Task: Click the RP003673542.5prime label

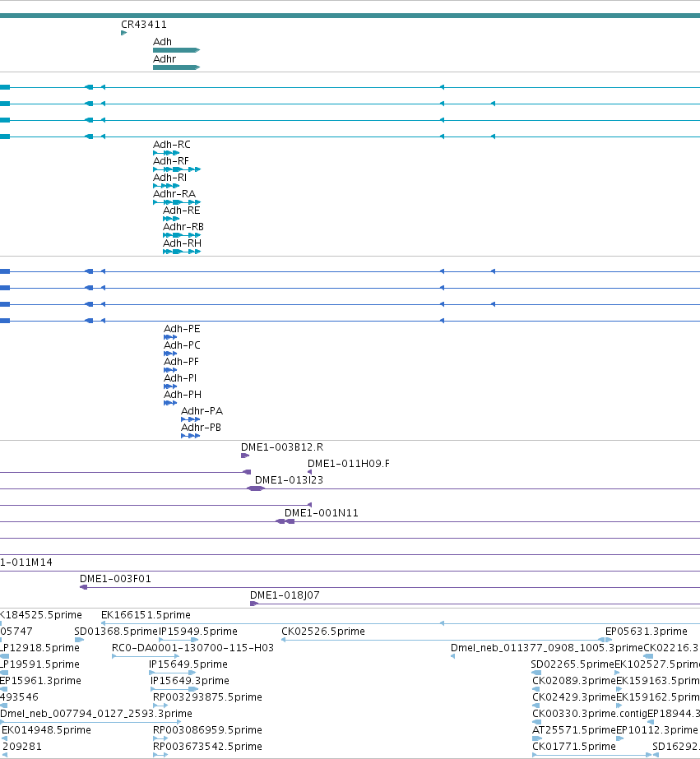Action: click(x=207, y=747)
